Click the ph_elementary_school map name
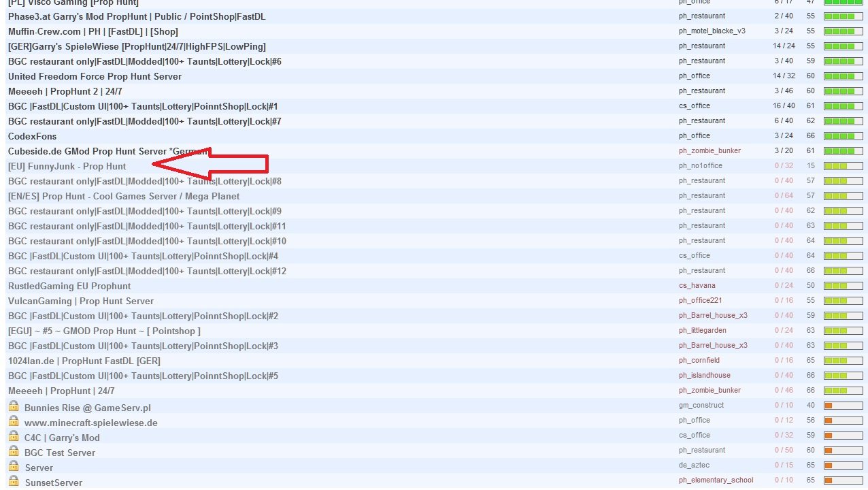 pos(716,480)
